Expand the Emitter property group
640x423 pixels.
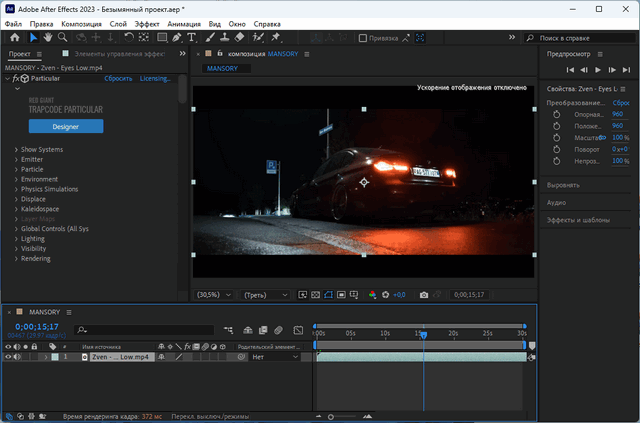[x=16, y=159]
